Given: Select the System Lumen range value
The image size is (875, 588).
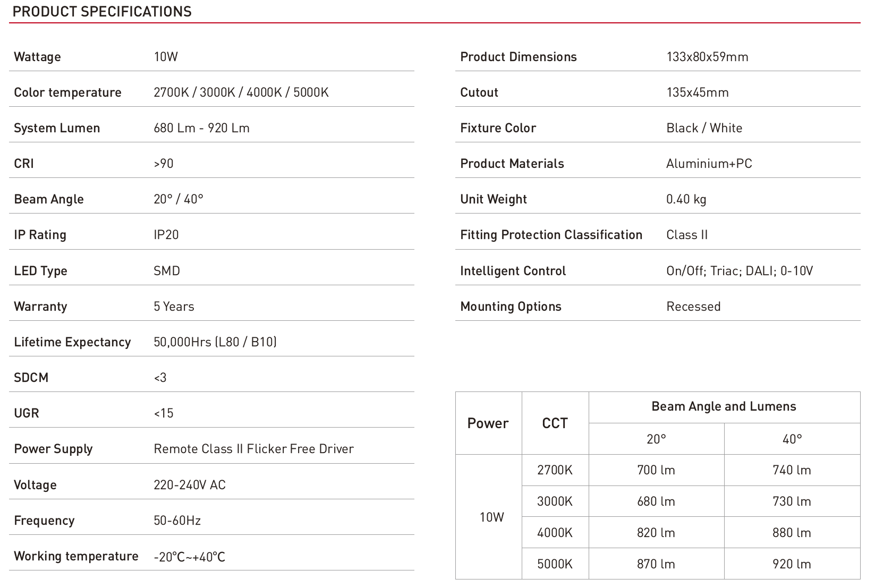Looking at the screenshot, I should pyautogui.click(x=201, y=128).
